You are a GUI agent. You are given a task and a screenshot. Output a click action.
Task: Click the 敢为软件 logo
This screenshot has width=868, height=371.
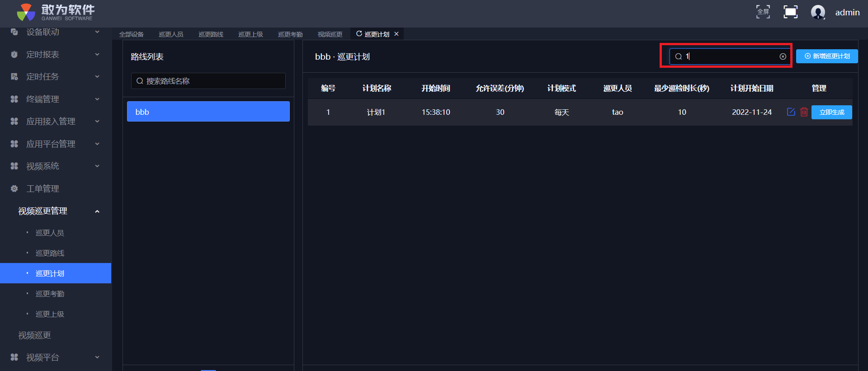click(55, 12)
